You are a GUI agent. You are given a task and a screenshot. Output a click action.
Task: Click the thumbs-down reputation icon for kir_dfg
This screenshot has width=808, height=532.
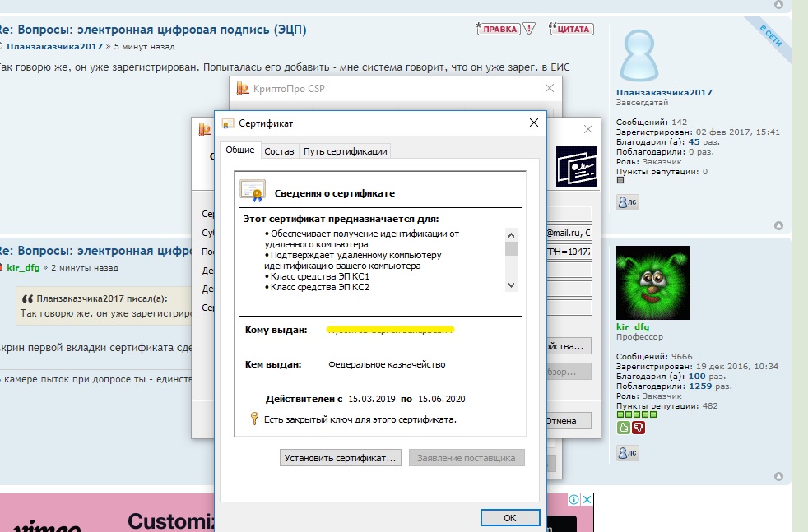coord(639,428)
